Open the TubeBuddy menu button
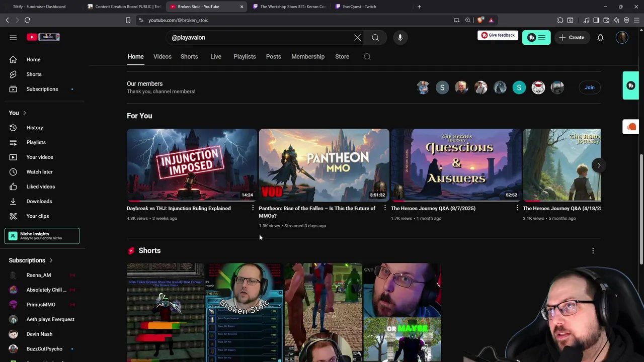 coord(536,38)
